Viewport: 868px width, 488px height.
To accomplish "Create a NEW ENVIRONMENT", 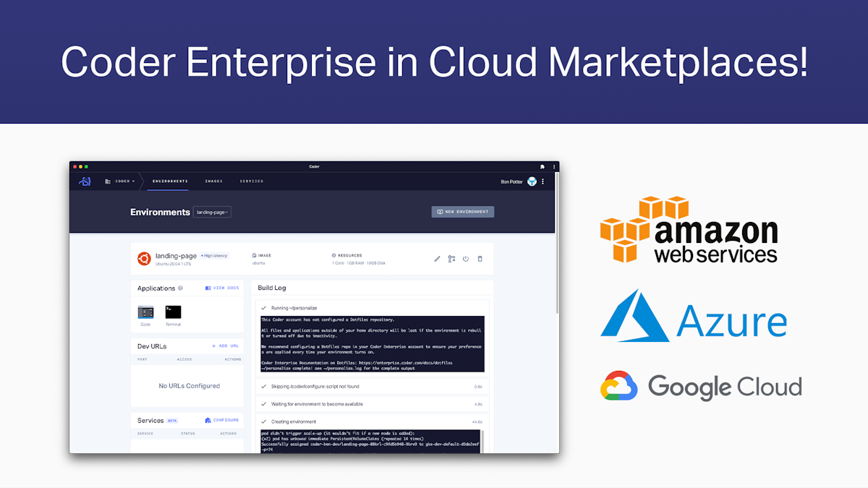I will pyautogui.click(x=462, y=211).
